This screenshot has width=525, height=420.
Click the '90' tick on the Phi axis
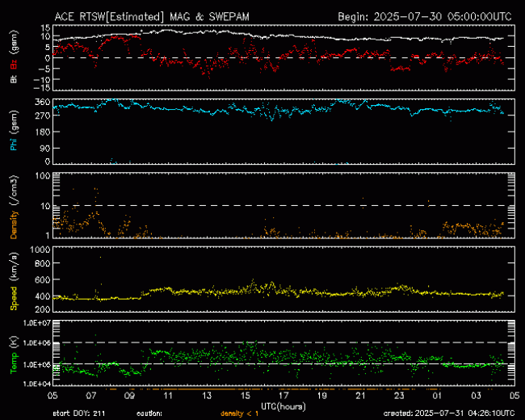tap(45, 149)
